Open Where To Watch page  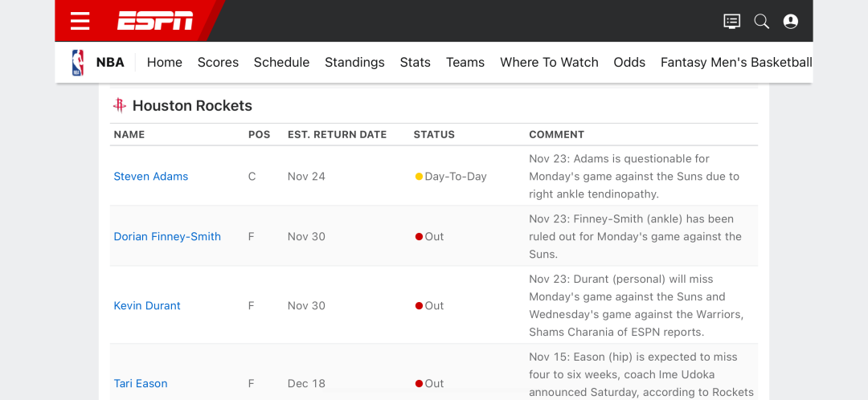(549, 63)
